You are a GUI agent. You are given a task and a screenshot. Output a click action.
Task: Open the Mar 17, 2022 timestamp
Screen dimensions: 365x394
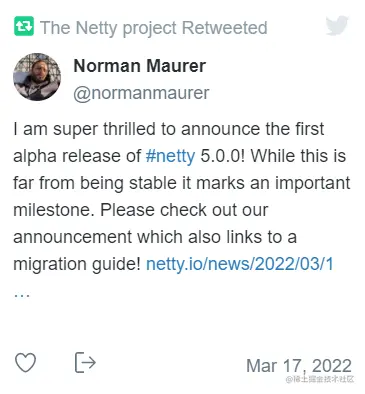(x=299, y=366)
